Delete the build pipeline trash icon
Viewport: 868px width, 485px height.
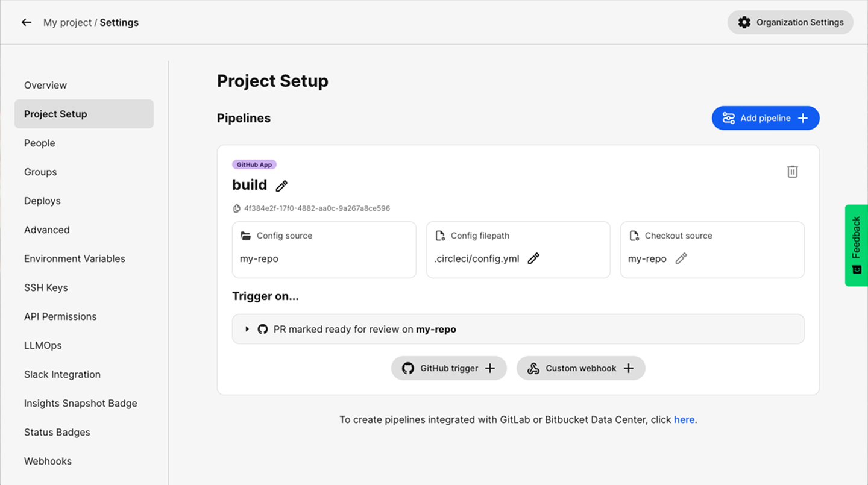pos(792,172)
